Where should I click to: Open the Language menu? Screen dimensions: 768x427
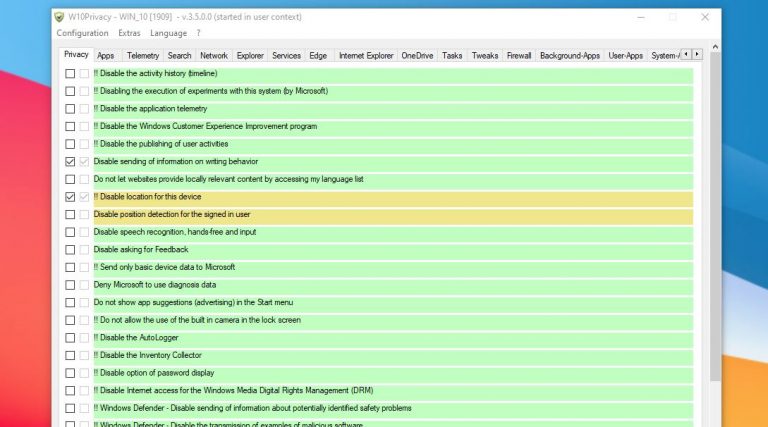(168, 33)
